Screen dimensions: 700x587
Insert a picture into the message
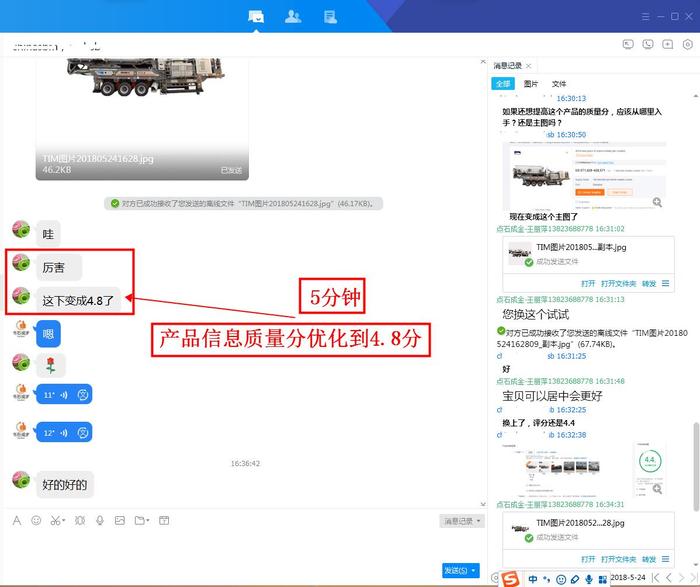120,520
